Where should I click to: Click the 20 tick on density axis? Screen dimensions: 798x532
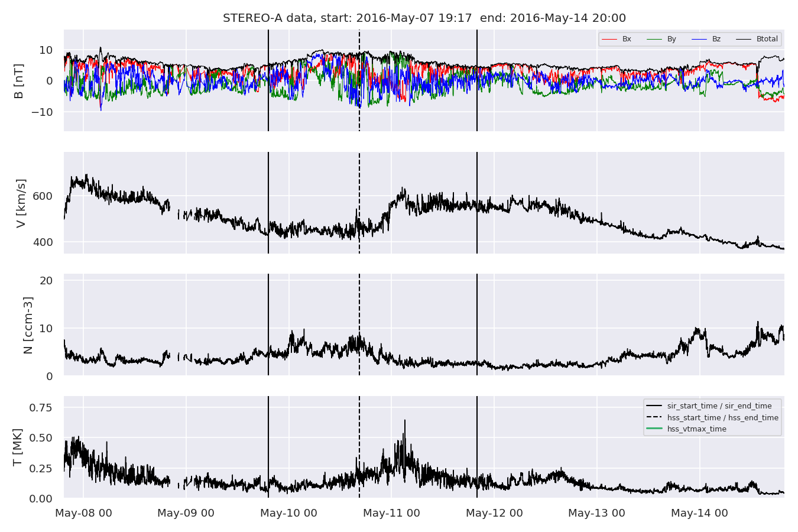pos(46,280)
